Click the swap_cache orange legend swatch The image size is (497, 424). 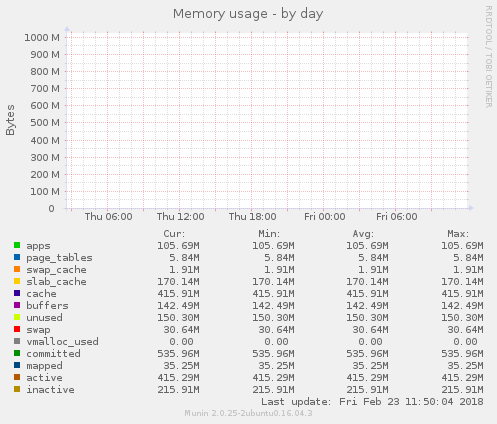click(x=17, y=269)
